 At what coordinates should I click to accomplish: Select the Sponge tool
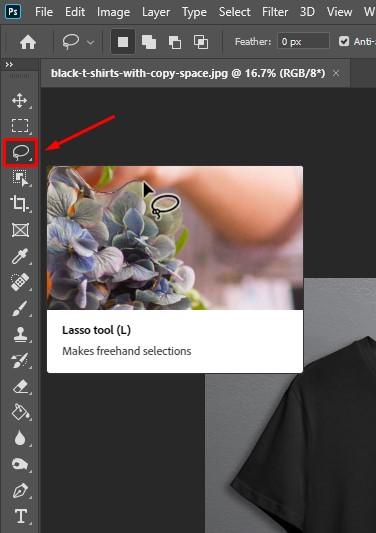point(20,464)
